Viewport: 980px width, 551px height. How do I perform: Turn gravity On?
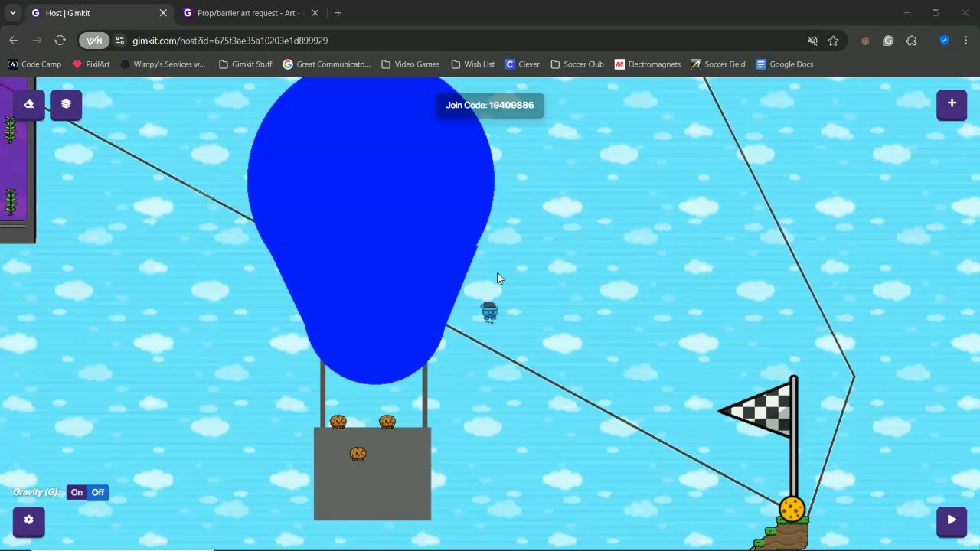(x=77, y=493)
